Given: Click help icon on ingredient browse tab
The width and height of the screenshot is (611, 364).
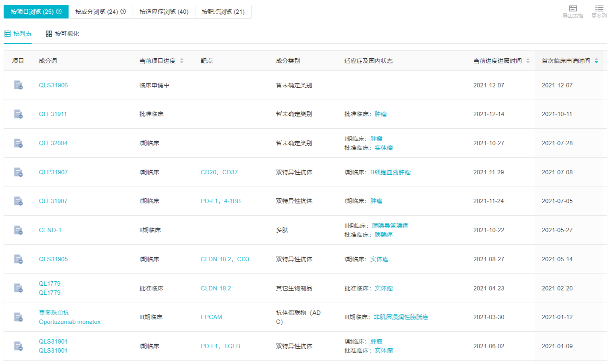Looking at the screenshot, I should click(123, 12).
